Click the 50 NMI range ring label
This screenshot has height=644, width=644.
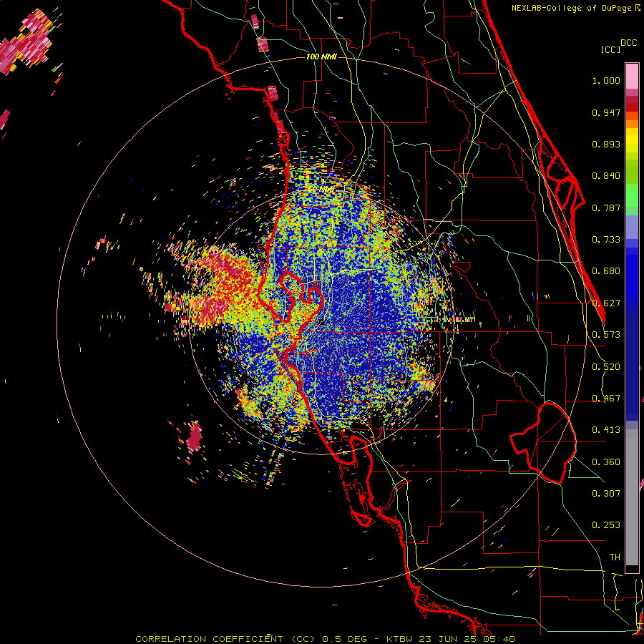click(321, 190)
